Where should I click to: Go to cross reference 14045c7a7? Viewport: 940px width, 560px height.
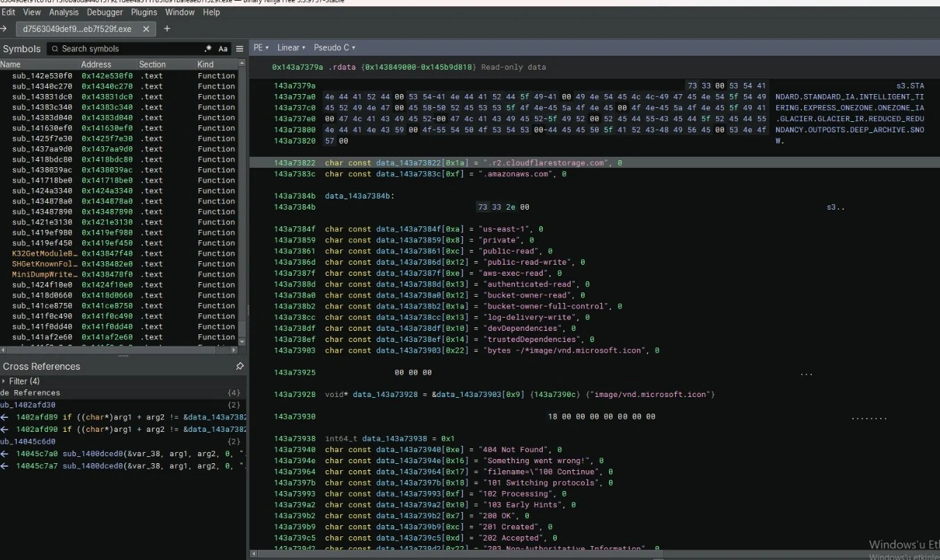[123, 465]
